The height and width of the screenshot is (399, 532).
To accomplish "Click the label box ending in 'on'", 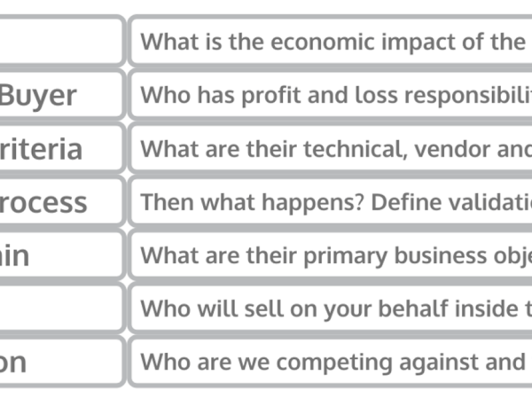I will click(62, 362).
